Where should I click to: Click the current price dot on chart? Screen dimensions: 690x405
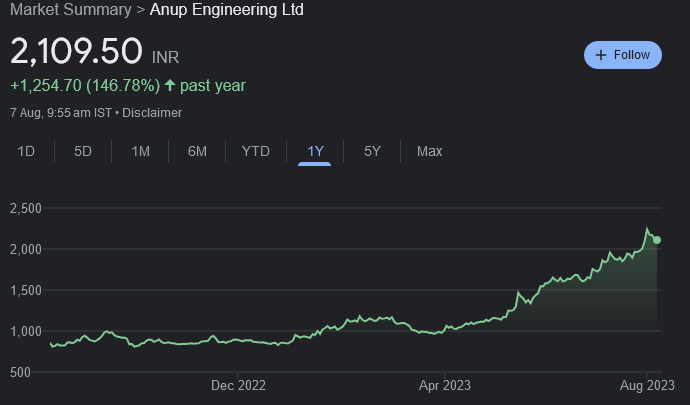click(657, 239)
